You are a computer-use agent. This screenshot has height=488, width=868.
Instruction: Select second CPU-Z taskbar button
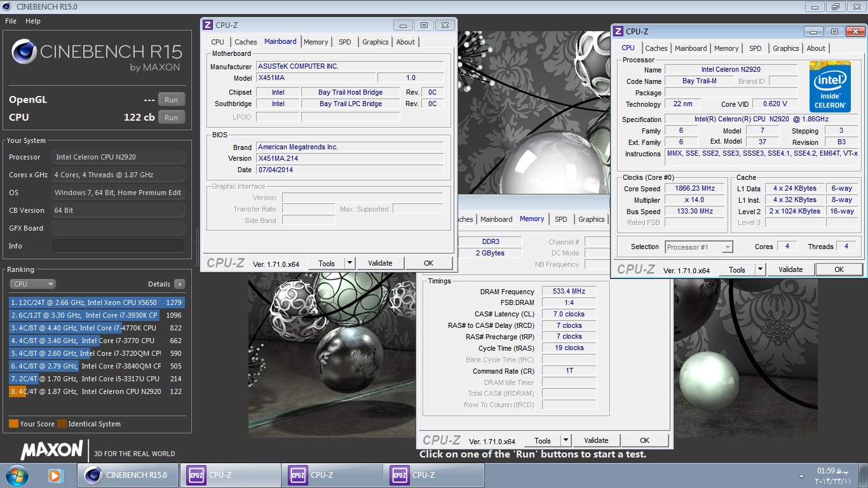332,475
